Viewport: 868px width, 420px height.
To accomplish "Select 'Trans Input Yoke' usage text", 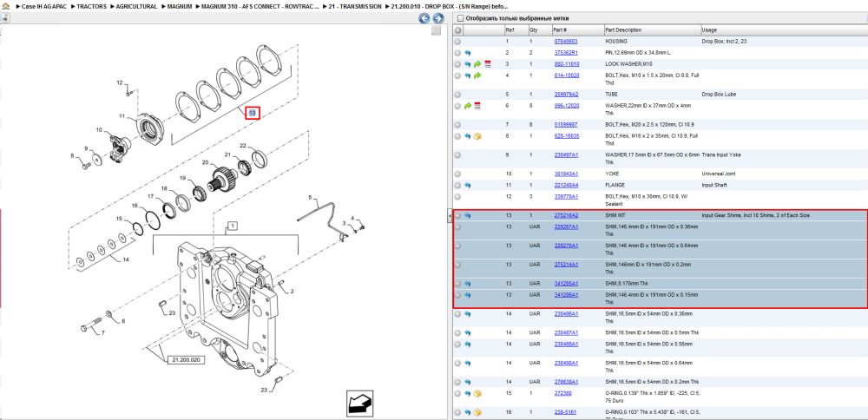I will point(722,155).
